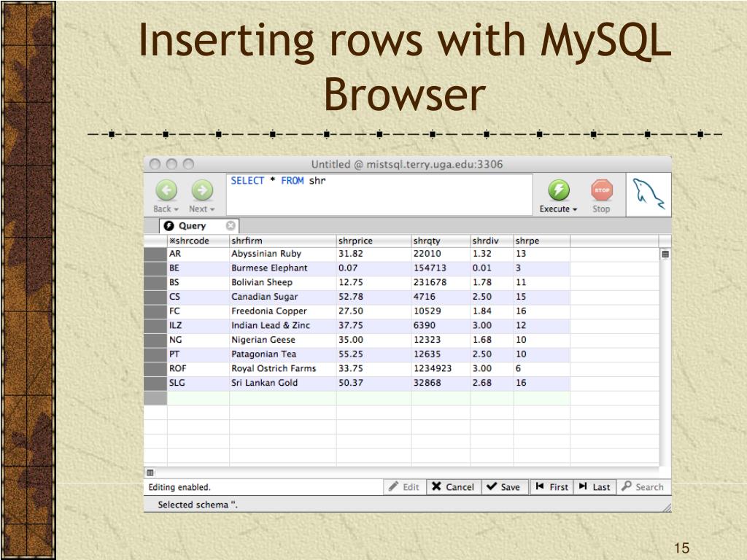Click the Edit button
747x560 pixels.
click(404, 487)
